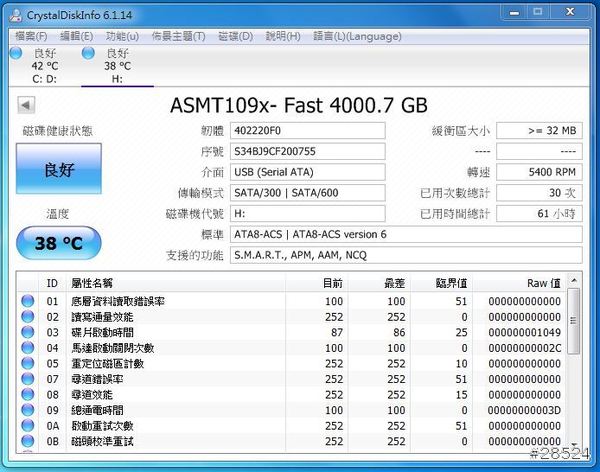Click the attribute list scrollbar thumb
The image size is (600, 472).
pyautogui.click(x=573, y=321)
